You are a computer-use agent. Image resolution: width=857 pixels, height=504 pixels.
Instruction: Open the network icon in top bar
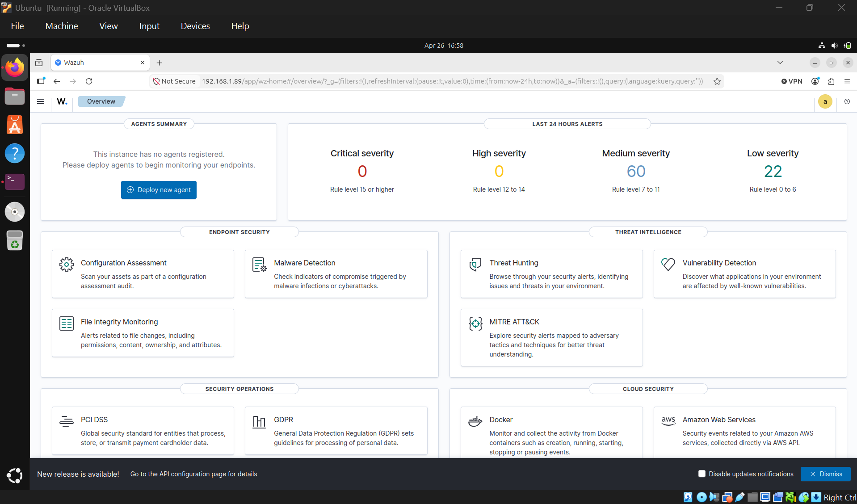click(x=822, y=46)
